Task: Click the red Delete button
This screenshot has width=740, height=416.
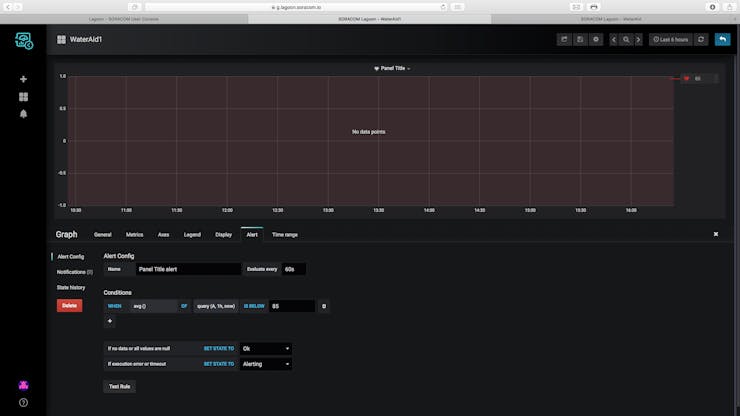Action: point(69,306)
